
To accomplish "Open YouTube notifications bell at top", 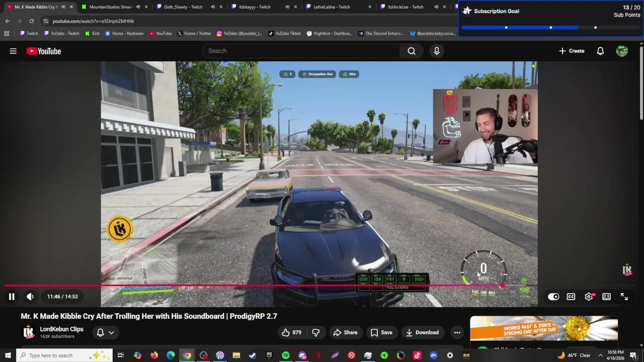I will tap(600, 51).
